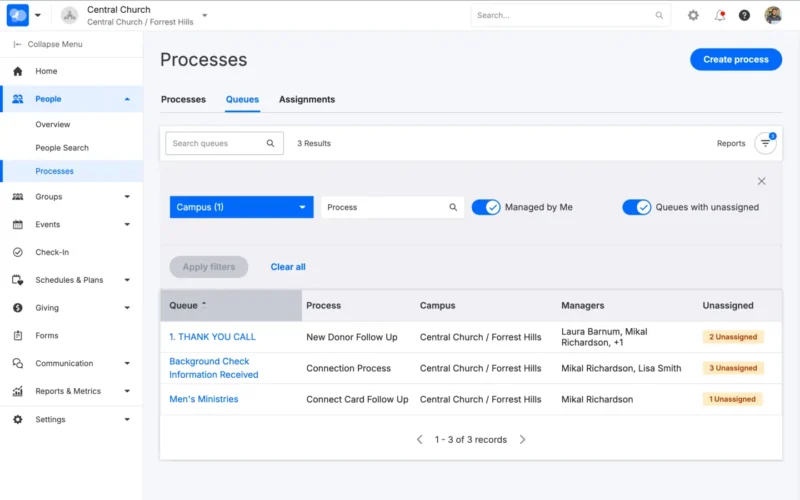This screenshot has width=800, height=500.
Task: Go to previous page arrow
Action: pyautogui.click(x=419, y=439)
